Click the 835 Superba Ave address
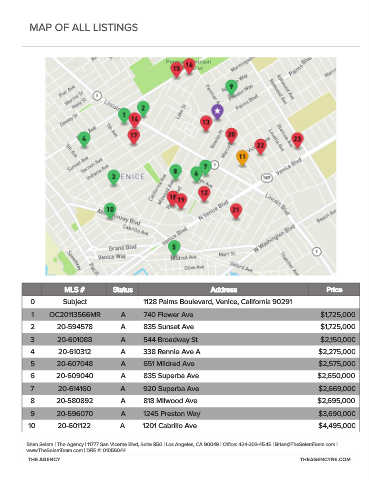The width and height of the screenshot is (370, 480). point(171,376)
